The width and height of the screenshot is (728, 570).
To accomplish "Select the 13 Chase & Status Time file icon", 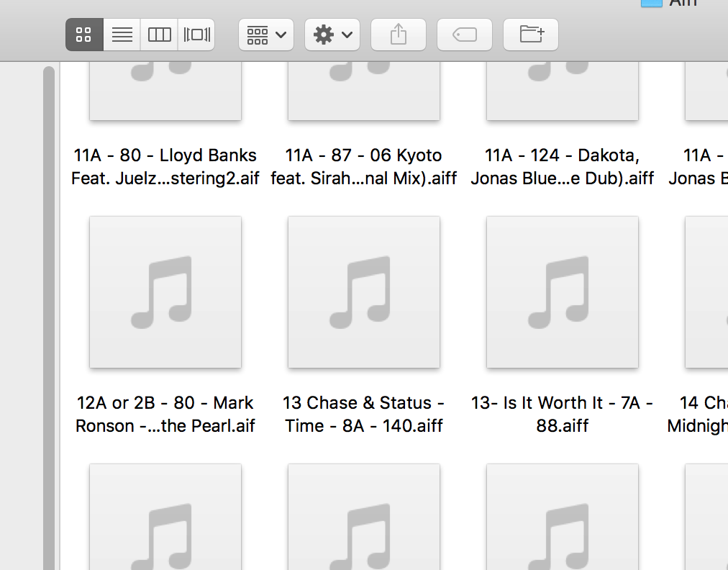I will tap(364, 292).
